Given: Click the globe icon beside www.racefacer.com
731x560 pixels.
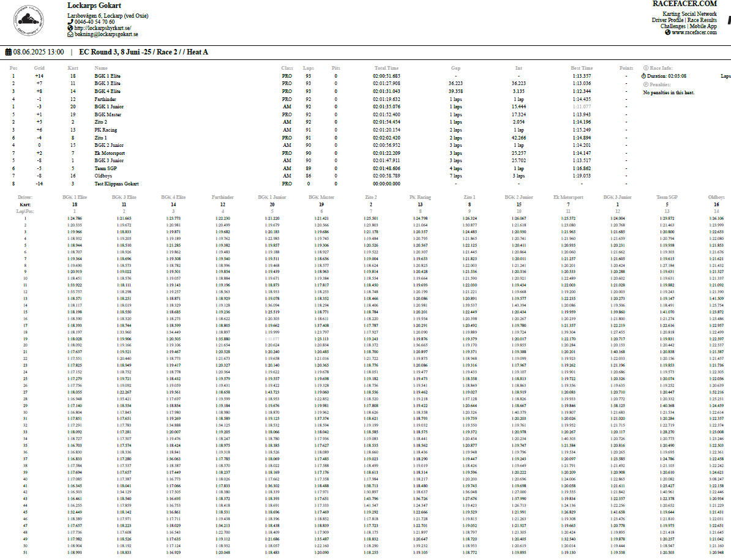Looking at the screenshot, I should [x=668, y=32].
